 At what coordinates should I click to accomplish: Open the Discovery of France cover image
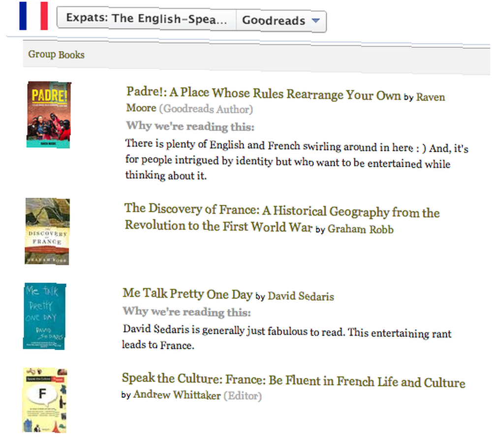(x=47, y=231)
